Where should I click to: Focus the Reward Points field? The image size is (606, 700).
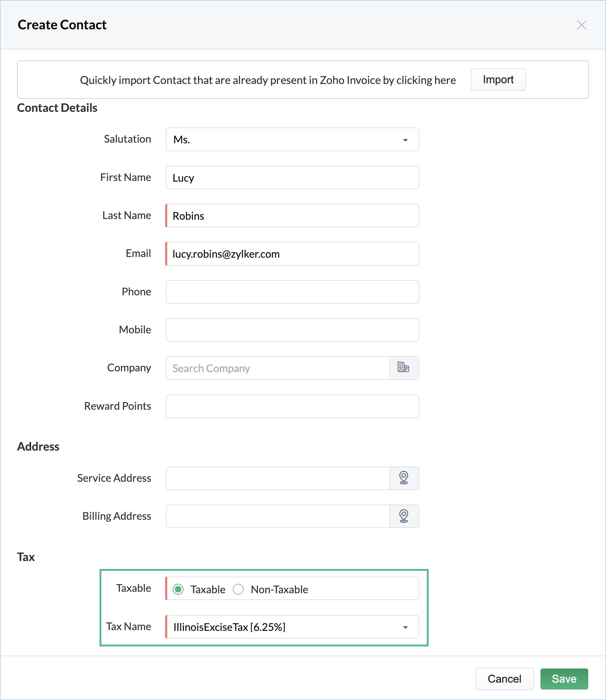pyautogui.click(x=292, y=406)
